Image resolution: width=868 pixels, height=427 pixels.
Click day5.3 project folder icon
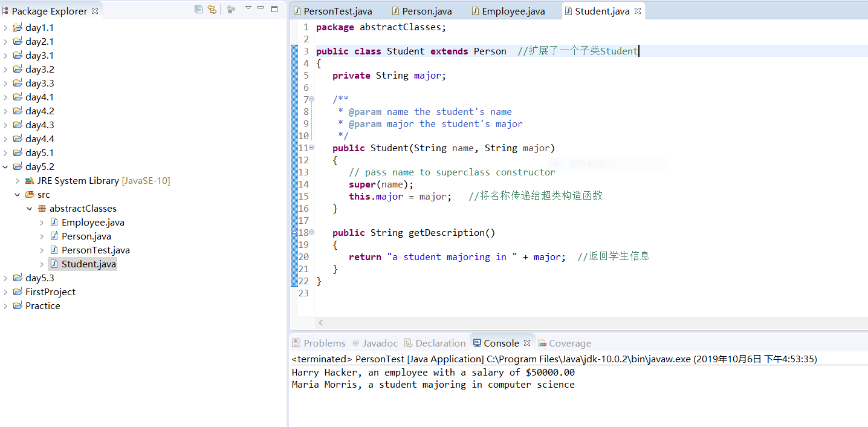[17, 278]
